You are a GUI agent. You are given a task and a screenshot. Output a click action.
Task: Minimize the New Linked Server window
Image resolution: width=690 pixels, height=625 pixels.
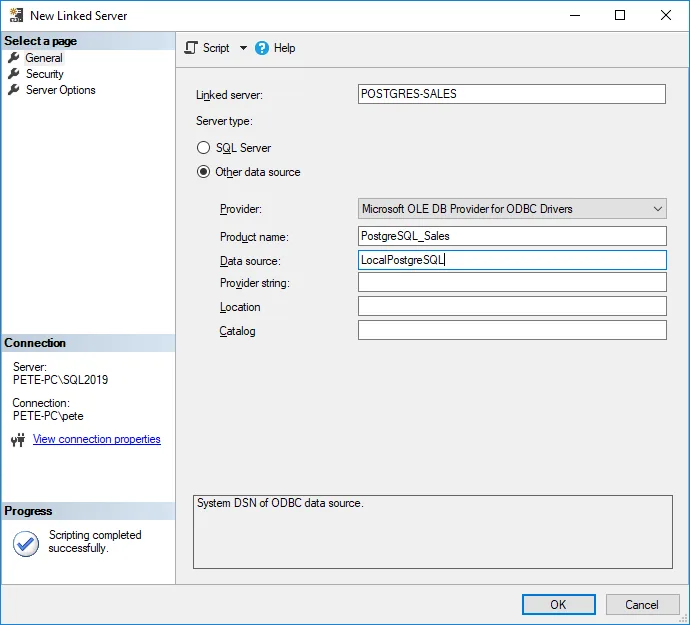575,15
